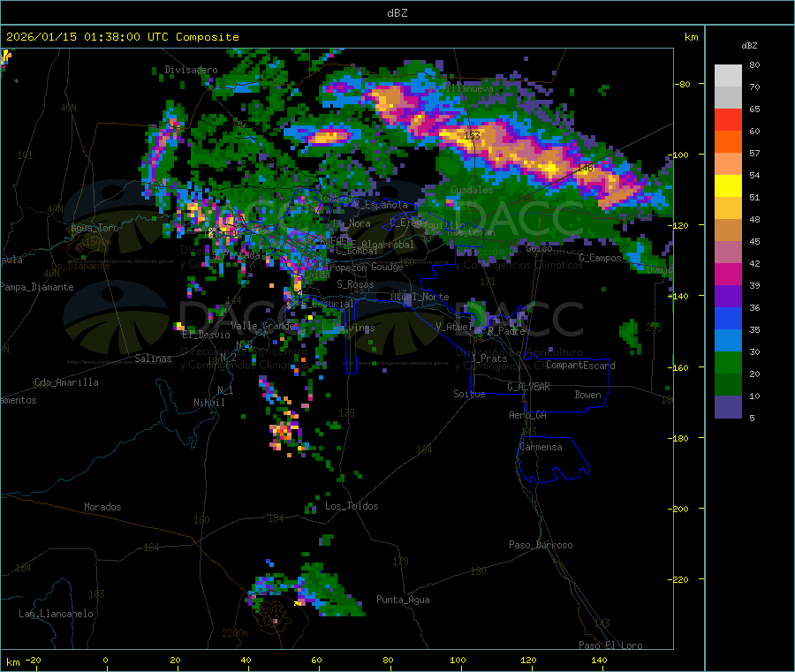Click the 'Paso_El_Loro' map label
The image size is (795, 672).
pos(610,646)
